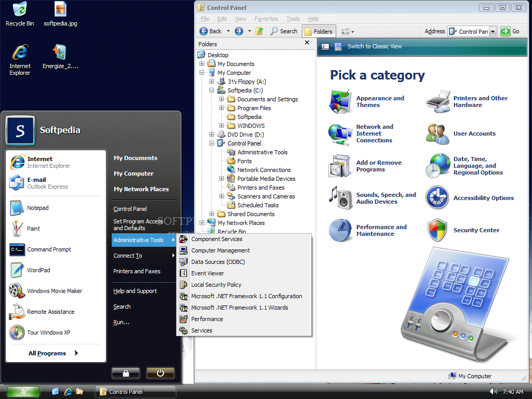This screenshot has height=399, width=532.
Task: Click Help and Support in Start menu
Action: [x=135, y=291]
